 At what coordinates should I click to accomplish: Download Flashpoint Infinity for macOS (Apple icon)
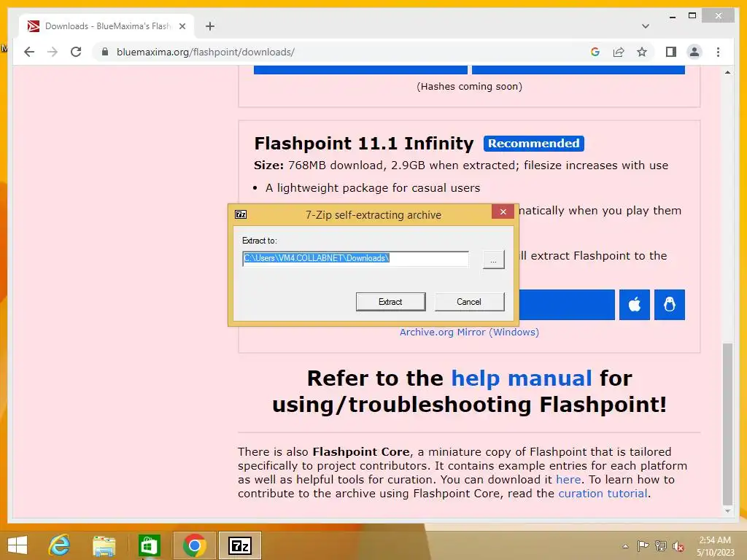point(635,304)
